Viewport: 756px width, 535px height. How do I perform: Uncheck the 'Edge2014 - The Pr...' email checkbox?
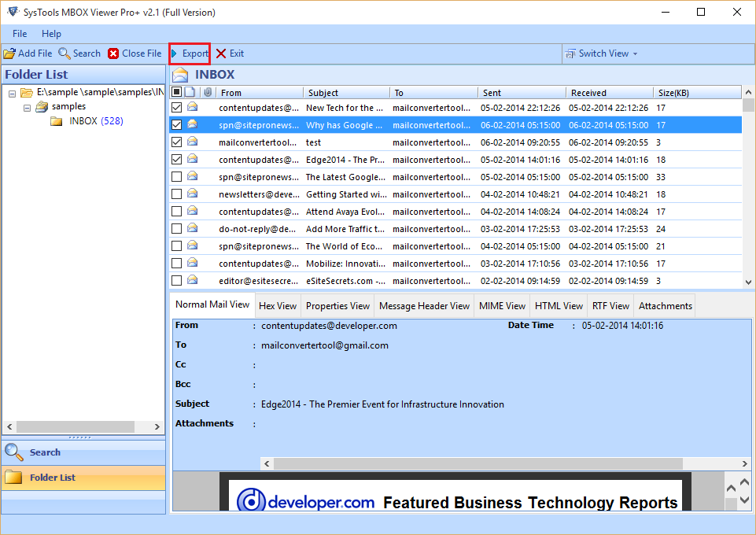[x=177, y=160]
